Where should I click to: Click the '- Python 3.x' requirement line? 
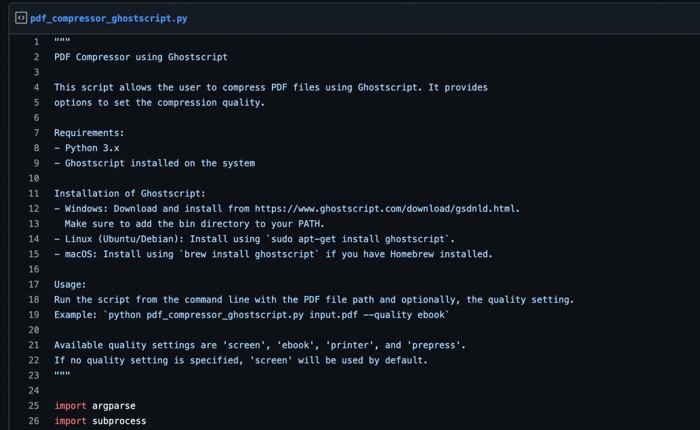click(87, 148)
